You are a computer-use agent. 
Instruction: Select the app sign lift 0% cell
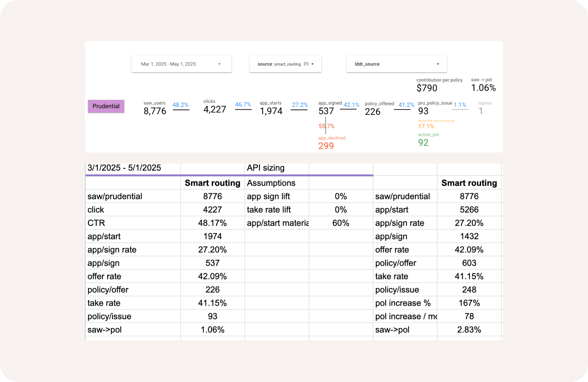click(340, 196)
